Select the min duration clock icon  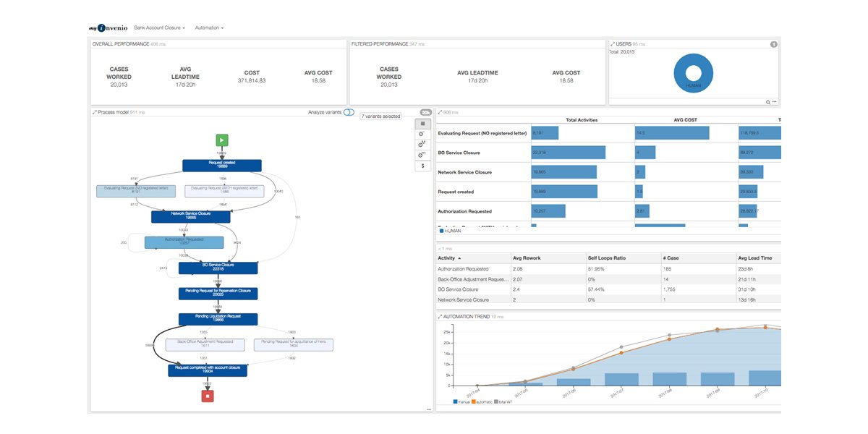pos(423,156)
